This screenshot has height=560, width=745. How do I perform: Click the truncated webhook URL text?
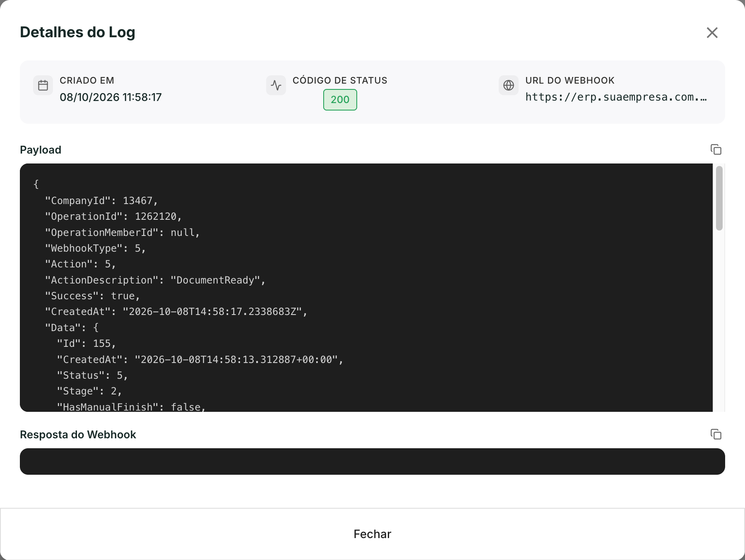pyautogui.click(x=616, y=97)
